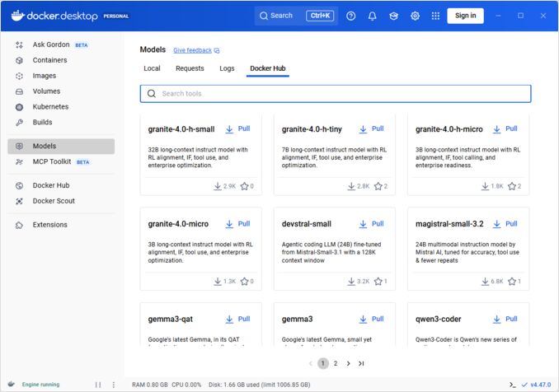The width and height of the screenshot is (559, 392).
Task: Click the Search tools input field
Action: pyautogui.click(x=336, y=94)
